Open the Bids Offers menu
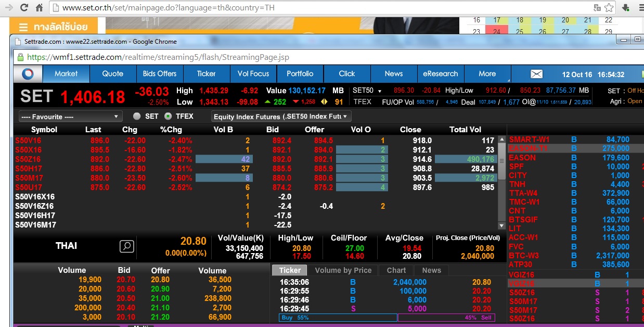The height and width of the screenshot is (327, 644). click(x=160, y=74)
